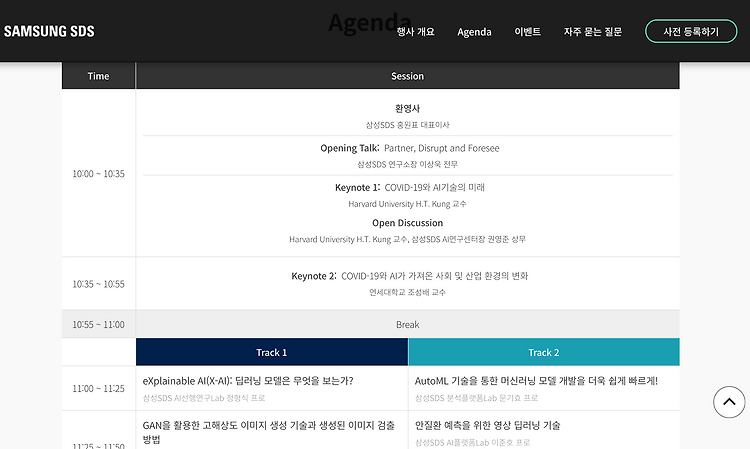The image size is (750, 449).
Task: Click the Session column header
Action: 408,76
